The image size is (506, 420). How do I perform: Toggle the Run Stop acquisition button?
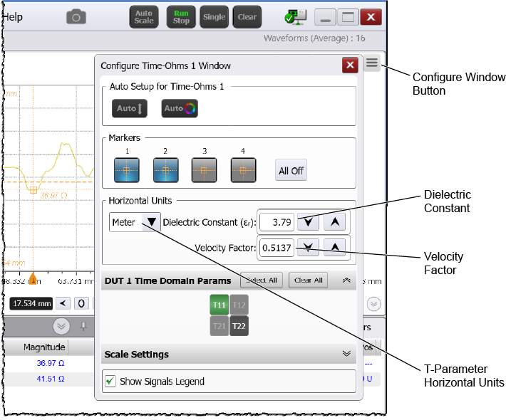pos(181,17)
